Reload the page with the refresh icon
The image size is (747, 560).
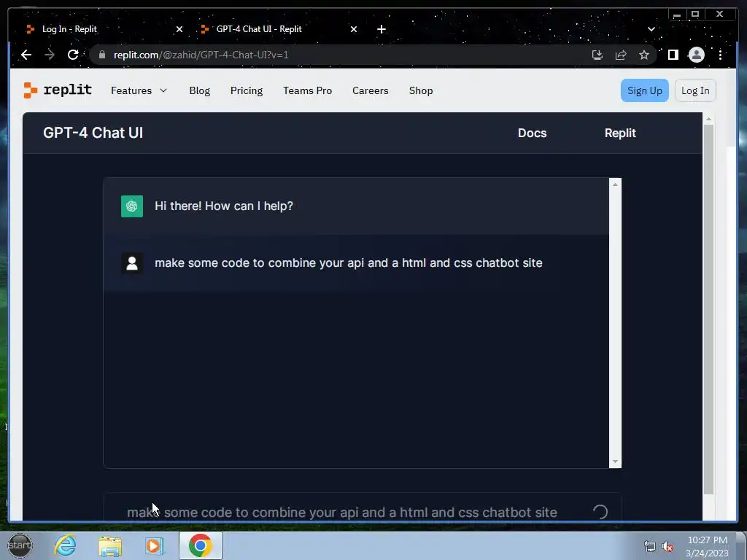pos(73,55)
